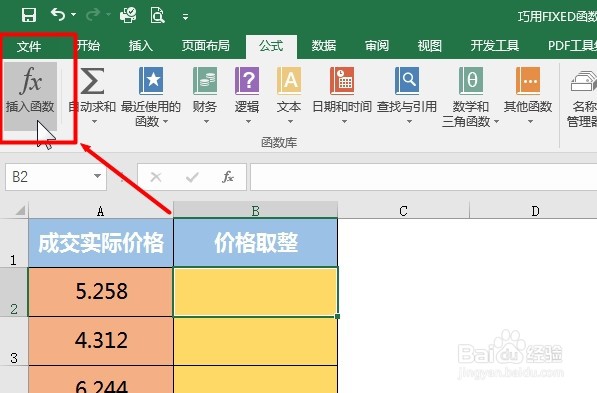Open the 财务 functions book icon
Viewport: 597px width, 393px height.
tap(205, 81)
